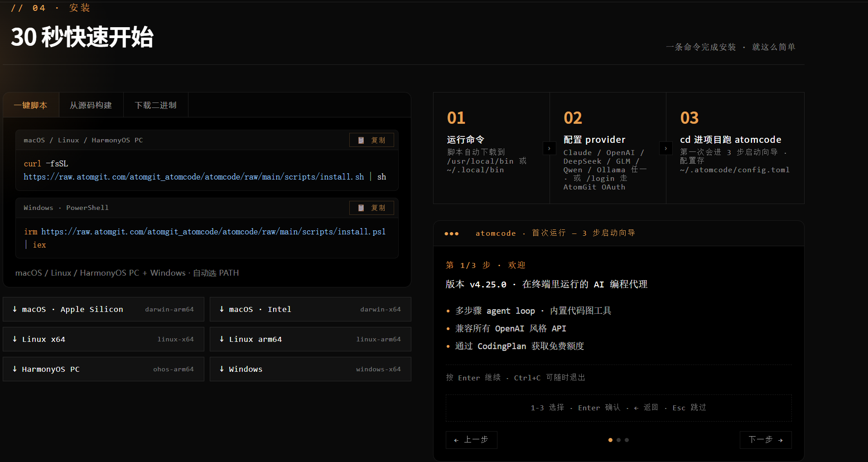868x462 pixels.
Task: Click the Linux arm64 download arrow icon
Action: tap(222, 339)
